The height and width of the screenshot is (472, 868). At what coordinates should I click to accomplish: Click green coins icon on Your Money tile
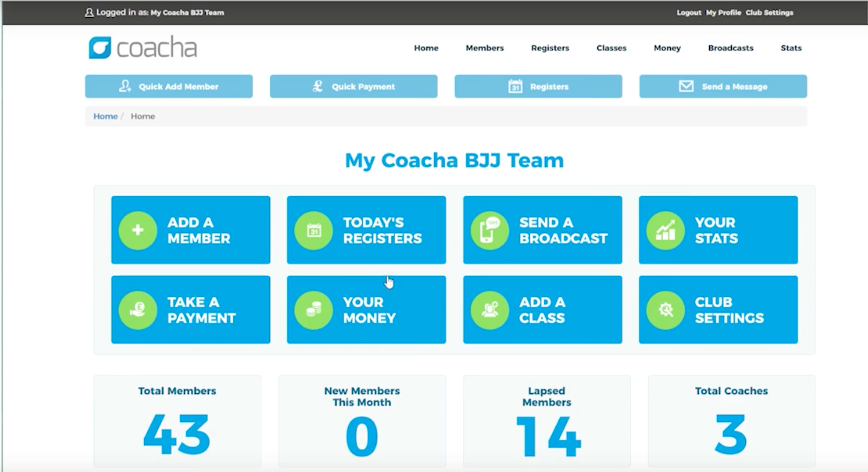coord(314,310)
